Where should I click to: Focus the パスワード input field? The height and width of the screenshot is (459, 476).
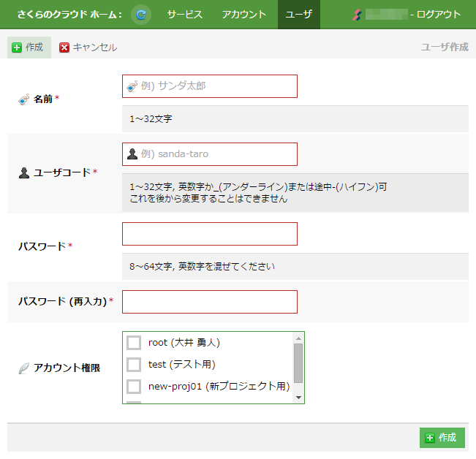click(209, 234)
